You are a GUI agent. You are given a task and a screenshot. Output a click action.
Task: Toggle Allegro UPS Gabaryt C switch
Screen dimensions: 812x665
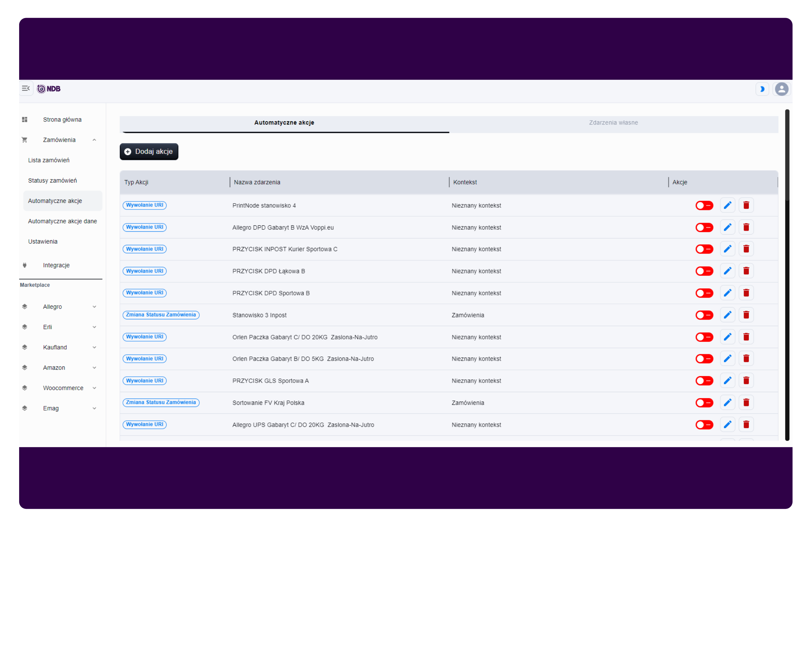click(x=704, y=424)
